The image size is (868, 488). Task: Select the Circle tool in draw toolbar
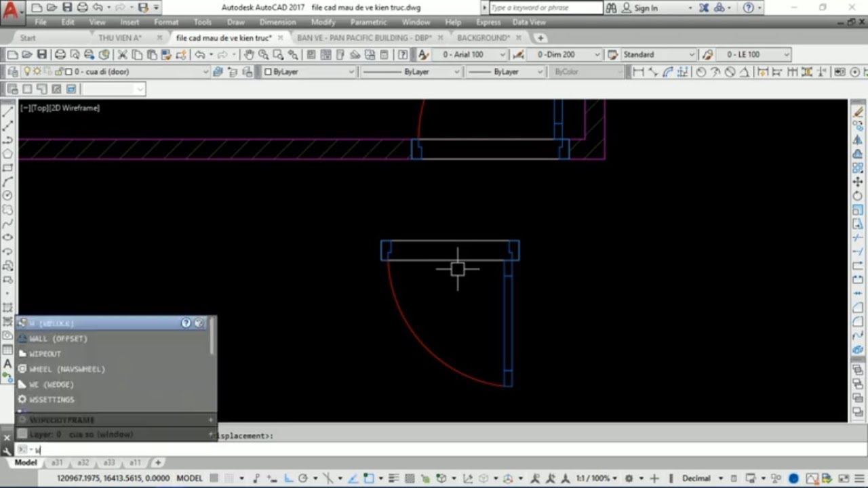click(x=8, y=195)
